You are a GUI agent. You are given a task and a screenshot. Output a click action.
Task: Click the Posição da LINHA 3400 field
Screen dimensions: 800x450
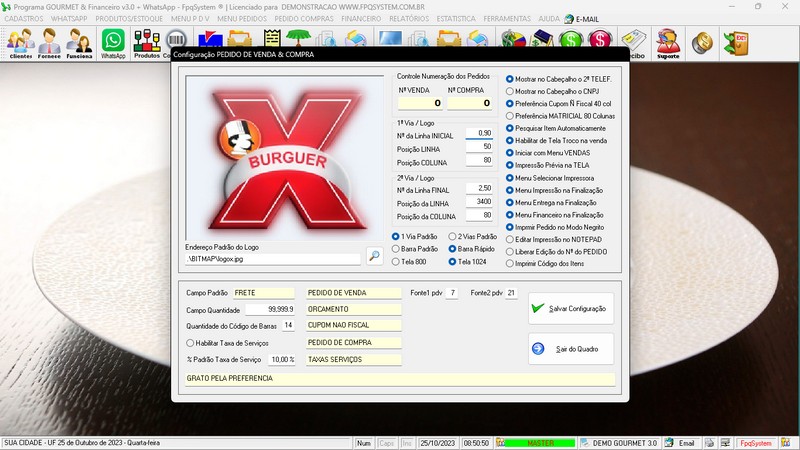click(479, 202)
